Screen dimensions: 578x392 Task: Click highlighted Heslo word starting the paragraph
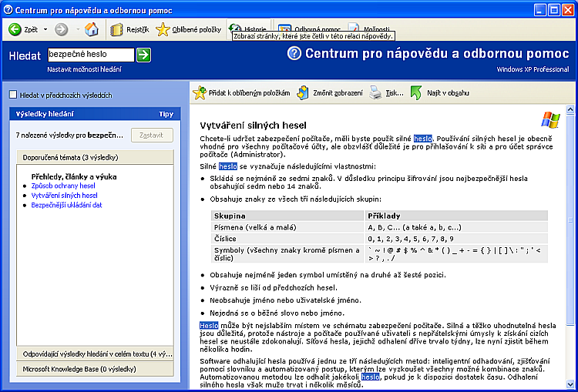(x=209, y=326)
